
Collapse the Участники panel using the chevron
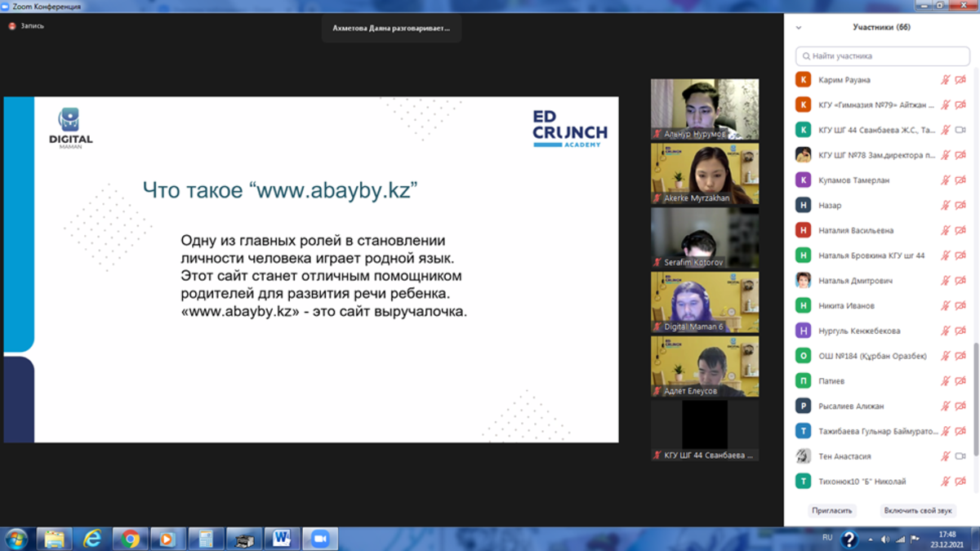click(799, 28)
